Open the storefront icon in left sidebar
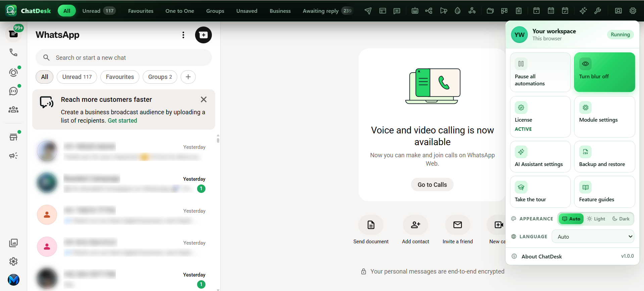The image size is (644, 291). pyautogui.click(x=13, y=137)
